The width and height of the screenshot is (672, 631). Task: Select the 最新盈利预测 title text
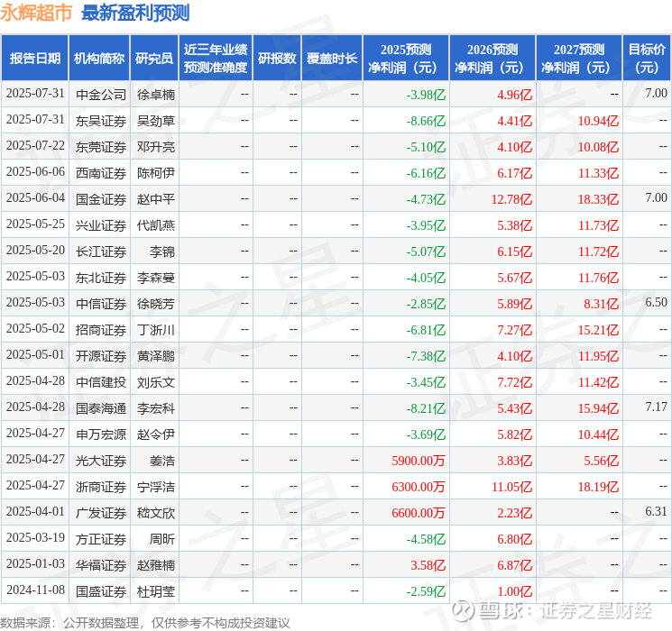[135, 13]
